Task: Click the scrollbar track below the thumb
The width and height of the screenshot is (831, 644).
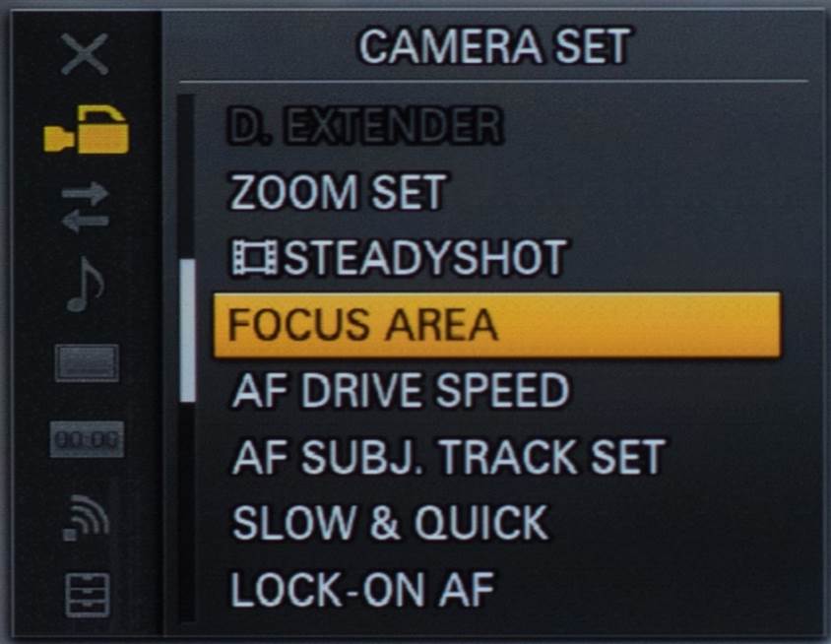Action: coord(187,511)
